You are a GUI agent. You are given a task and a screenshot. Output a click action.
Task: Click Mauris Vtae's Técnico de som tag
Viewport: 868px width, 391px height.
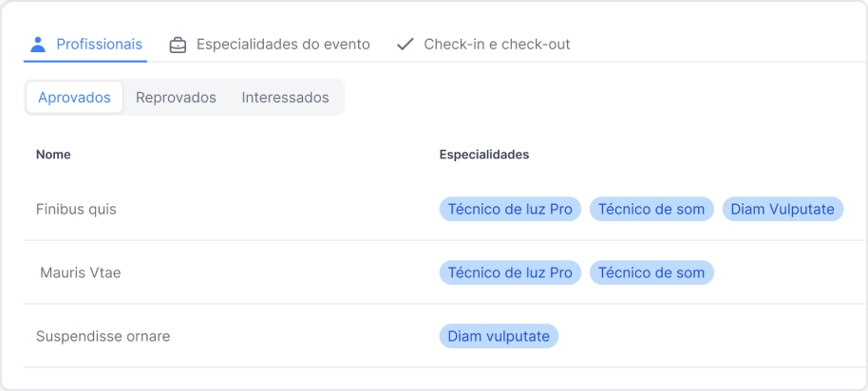[x=651, y=272]
